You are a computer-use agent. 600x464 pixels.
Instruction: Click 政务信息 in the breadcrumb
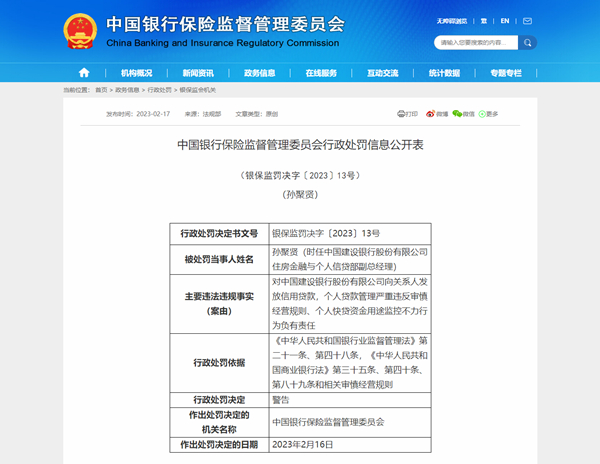coord(127,90)
